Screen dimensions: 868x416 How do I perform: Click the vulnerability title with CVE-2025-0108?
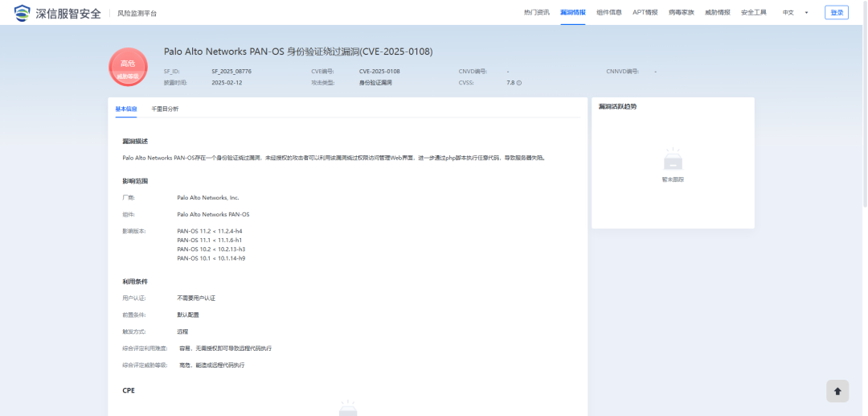(298, 51)
